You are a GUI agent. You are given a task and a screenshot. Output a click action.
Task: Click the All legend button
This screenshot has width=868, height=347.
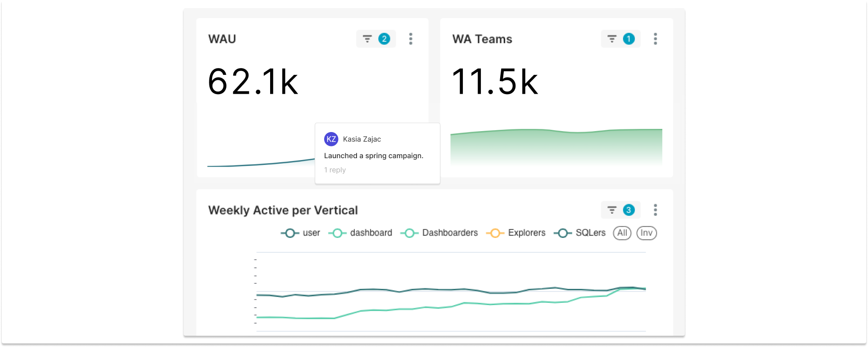(x=622, y=233)
